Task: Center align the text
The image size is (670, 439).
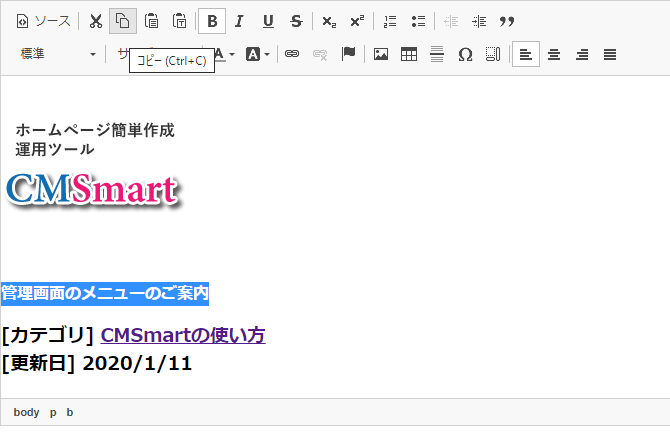Action: click(554, 54)
